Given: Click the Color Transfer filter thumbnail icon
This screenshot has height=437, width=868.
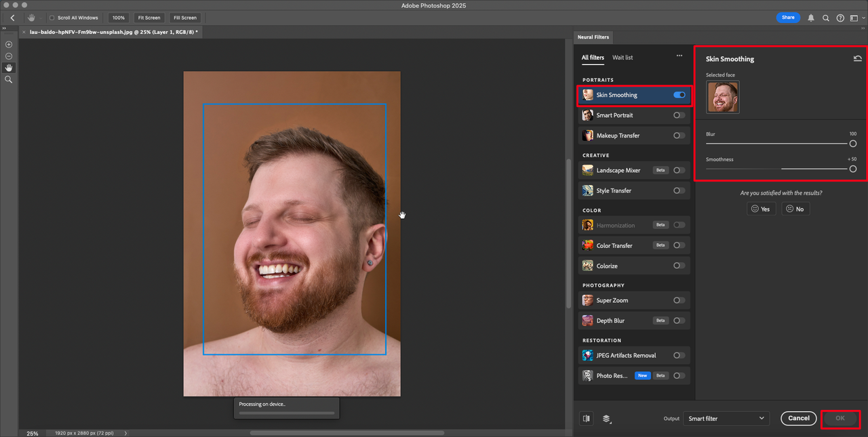Looking at the screenshot, I should pos(588,246).
